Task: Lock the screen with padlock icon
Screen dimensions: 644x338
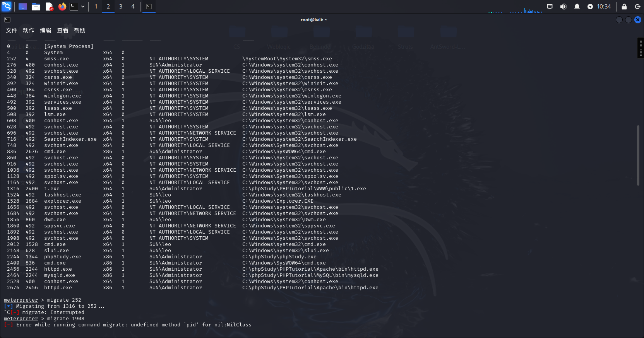Action: click(624, 7)
